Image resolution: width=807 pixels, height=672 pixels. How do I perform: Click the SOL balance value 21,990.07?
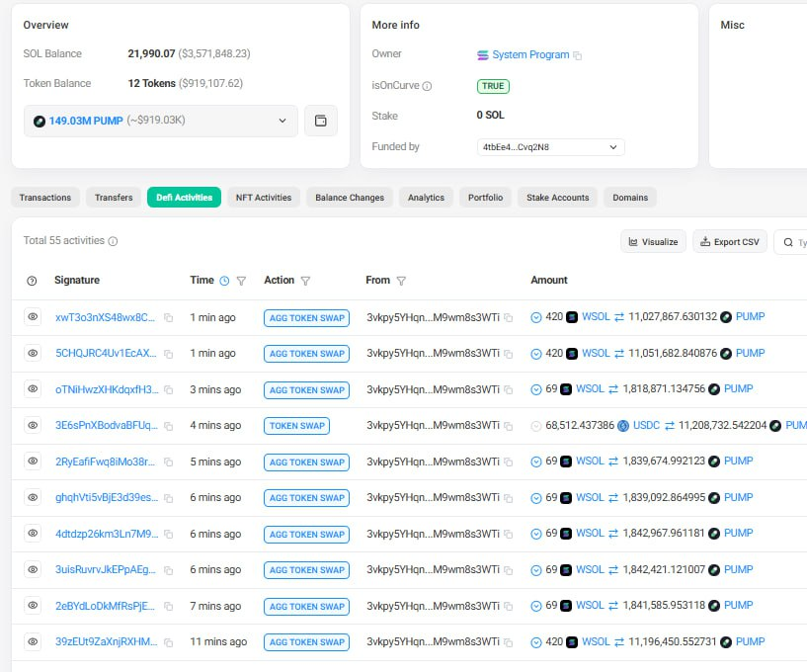(x=151, y=53)
